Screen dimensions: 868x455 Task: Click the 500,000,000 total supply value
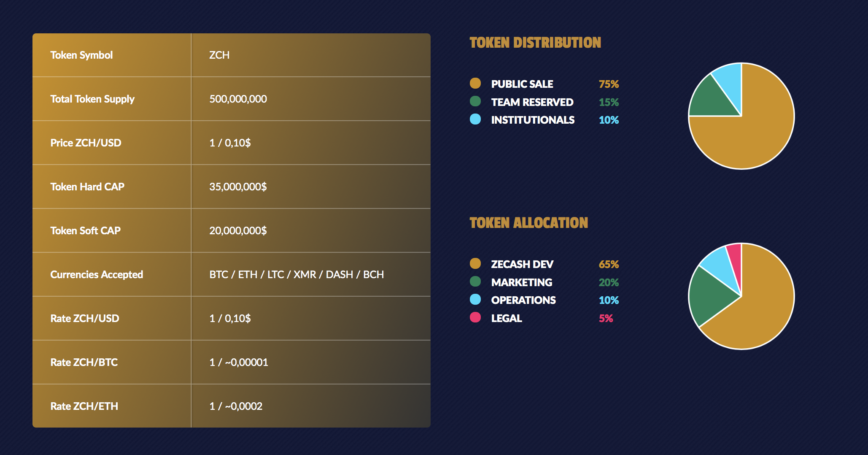(x=238, y=99)
